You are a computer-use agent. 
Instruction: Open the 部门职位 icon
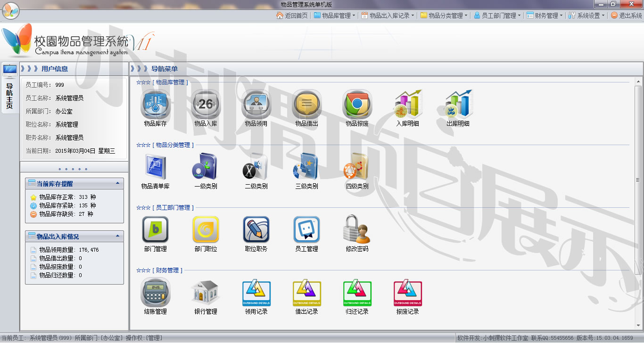pos(206,230)
